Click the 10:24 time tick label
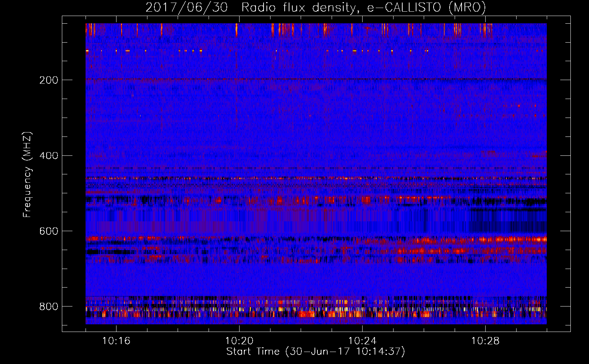Screen dimensions: 589x364 point(362,341)
